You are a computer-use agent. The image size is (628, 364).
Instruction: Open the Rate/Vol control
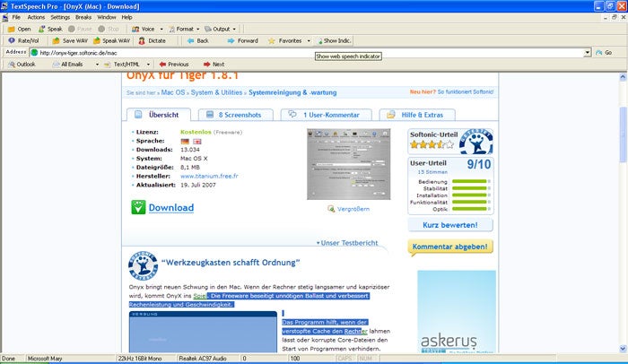(x=23, y=41)
